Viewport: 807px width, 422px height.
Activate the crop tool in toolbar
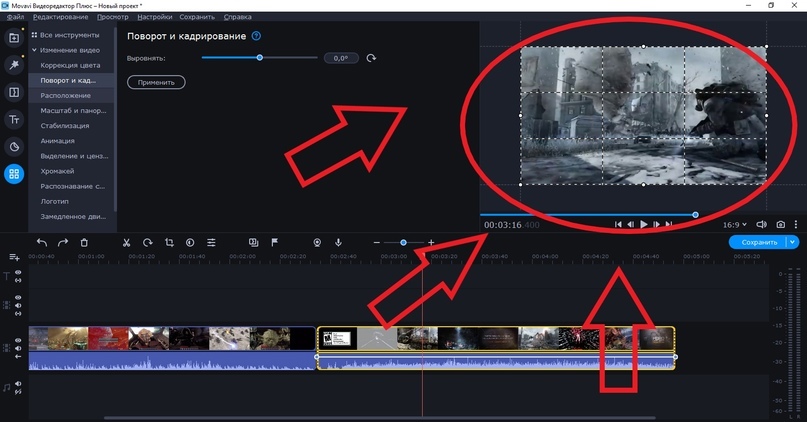tap(169, 242)
